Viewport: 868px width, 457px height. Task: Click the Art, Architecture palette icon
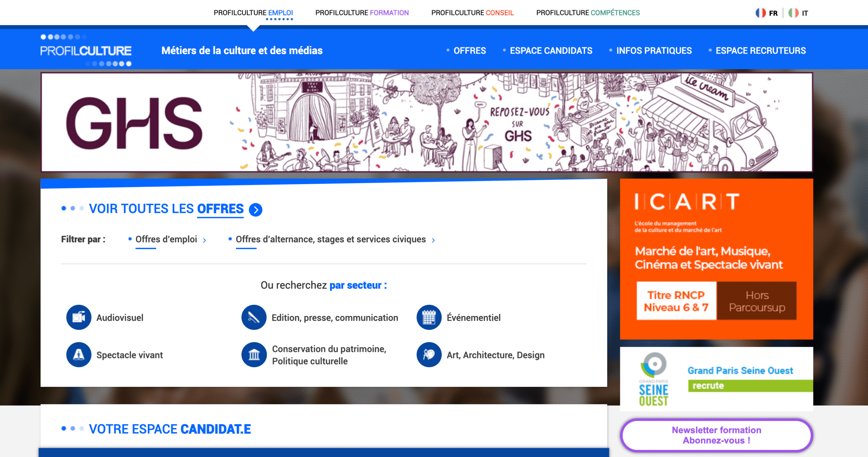click(x=429, y=355)
